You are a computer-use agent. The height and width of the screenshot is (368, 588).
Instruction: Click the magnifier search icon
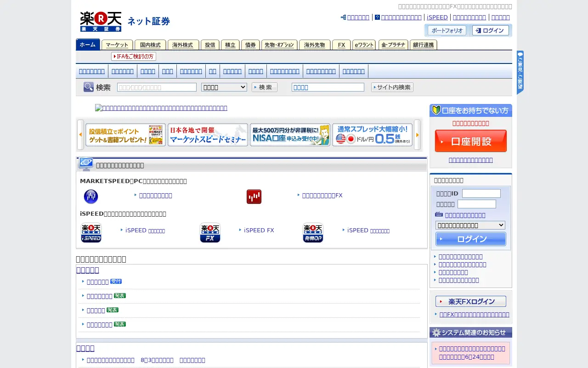(89, 87)
